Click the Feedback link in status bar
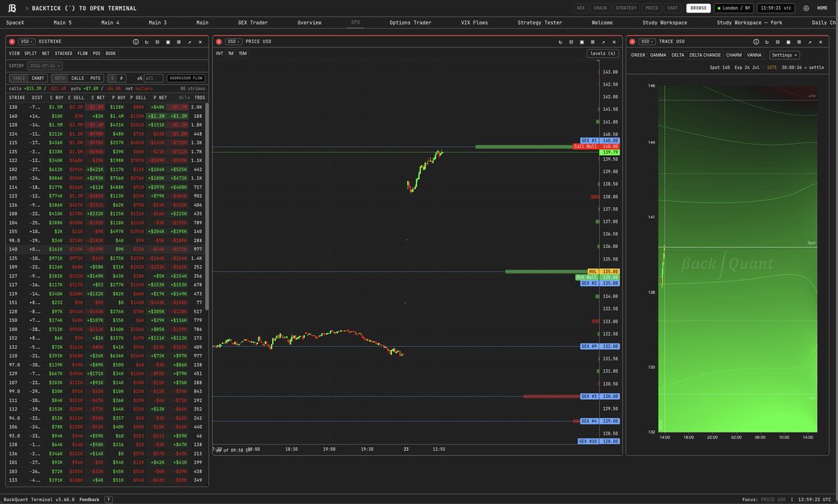This screenshot has width=838, height=504. pyautogui.click(x=89, y=499)
